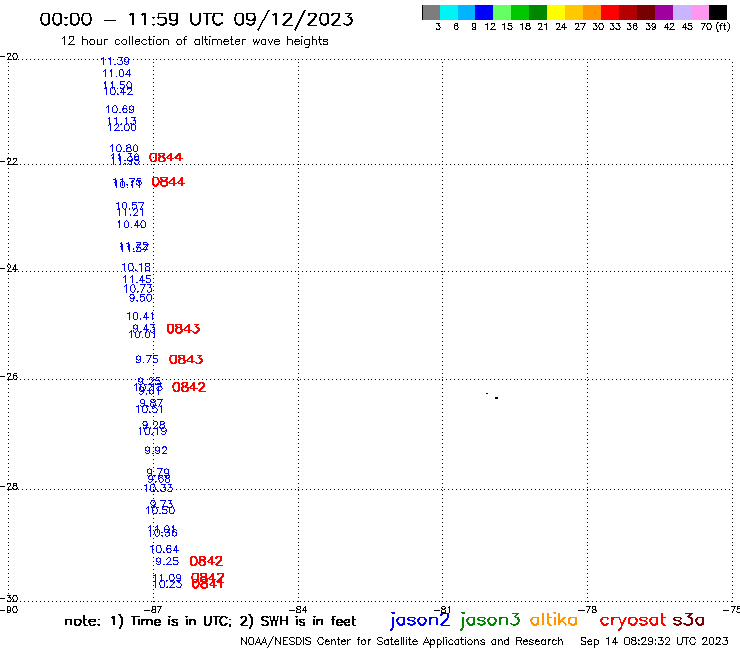Screen dimensions: 740x650
Task: Click the '-22' latitude axis label
Action: (9, 161)
